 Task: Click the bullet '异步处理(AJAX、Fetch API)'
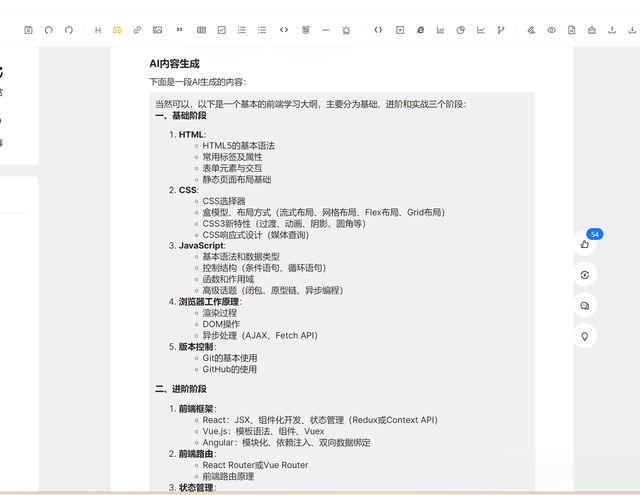[x=260, y=335]
